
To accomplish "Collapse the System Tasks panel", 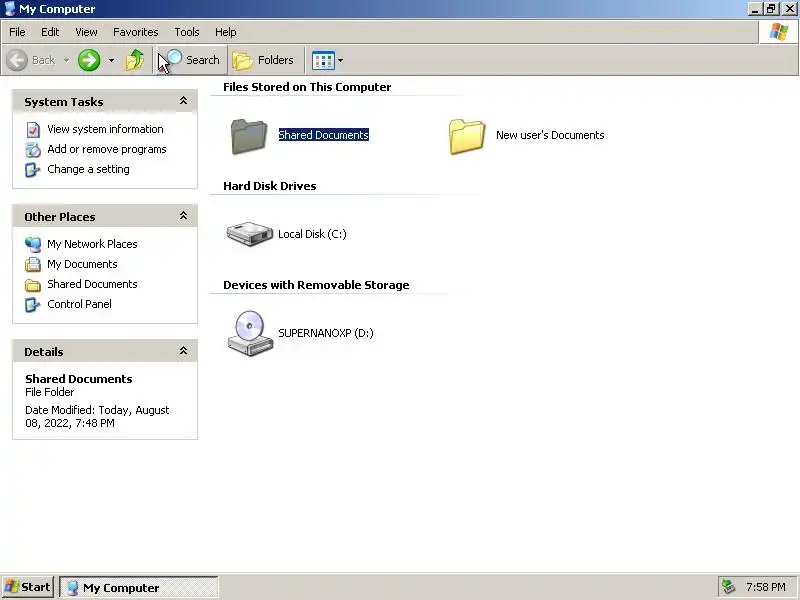I will point(183,101).
